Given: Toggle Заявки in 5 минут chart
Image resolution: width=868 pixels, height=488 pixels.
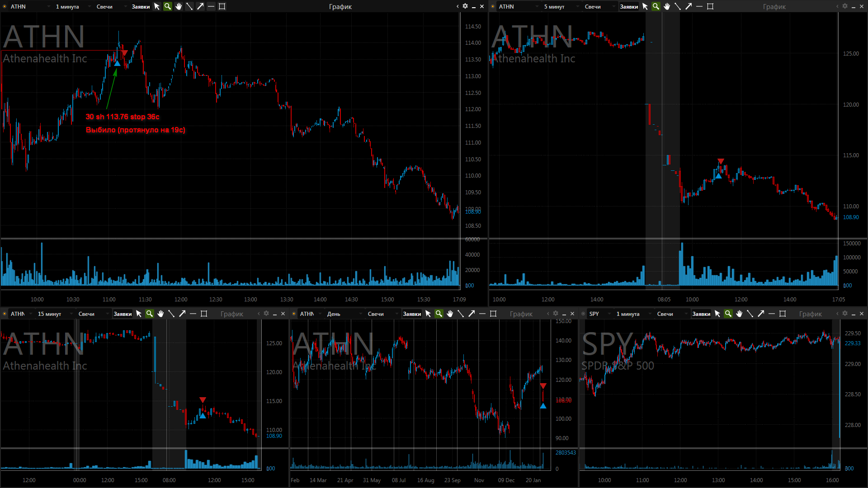Looking at the screenshot, I should click(x=629, y=7).
